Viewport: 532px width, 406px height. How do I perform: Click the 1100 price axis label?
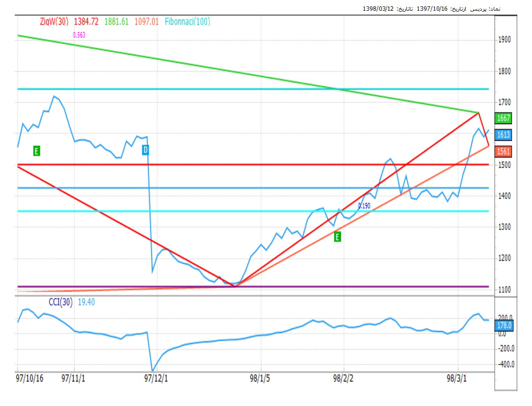pyautogui.click(x=504, y=290)
